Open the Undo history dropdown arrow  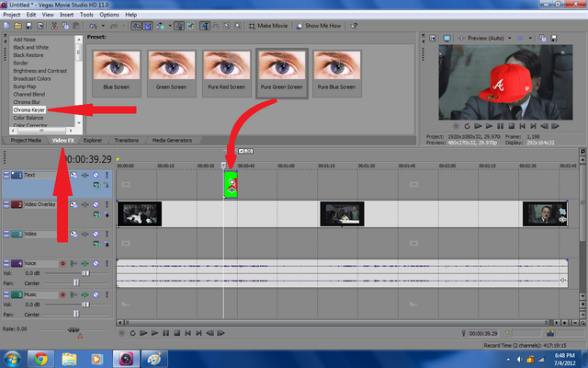pyautogui.click(x=103, y=26)
